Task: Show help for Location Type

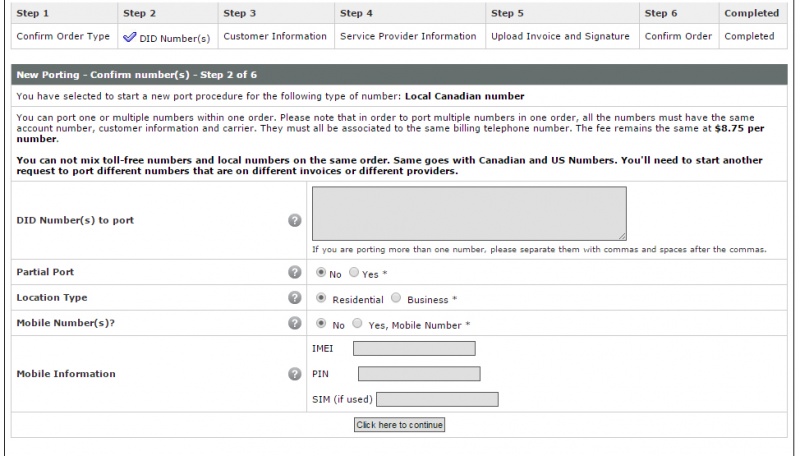Action: 294,297
